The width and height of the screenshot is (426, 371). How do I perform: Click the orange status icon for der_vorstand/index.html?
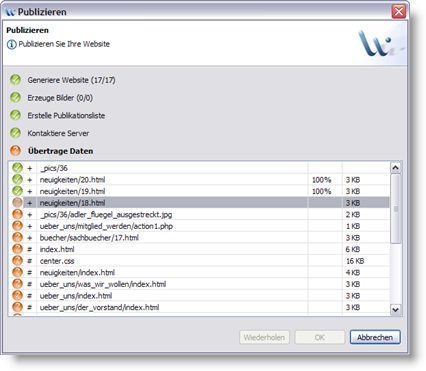click(17, 307)
